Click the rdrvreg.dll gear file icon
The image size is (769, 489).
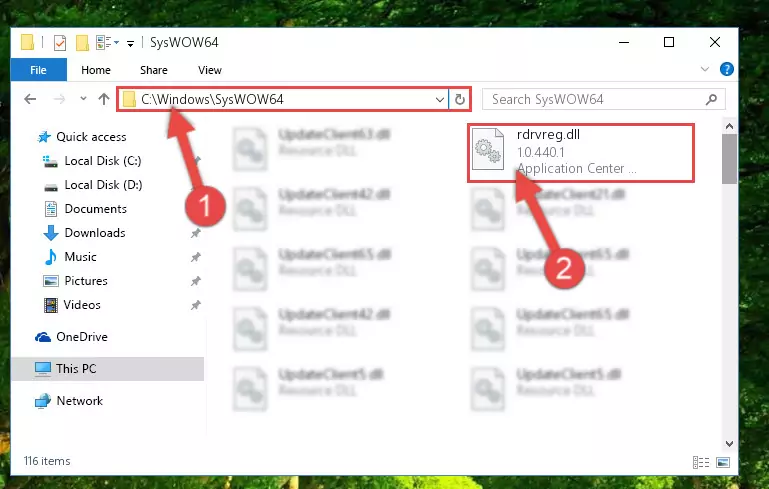(488, 149)
